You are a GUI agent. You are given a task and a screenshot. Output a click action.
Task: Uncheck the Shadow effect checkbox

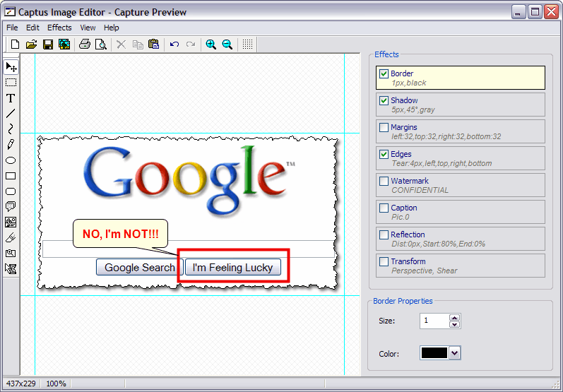pos(384,100)
